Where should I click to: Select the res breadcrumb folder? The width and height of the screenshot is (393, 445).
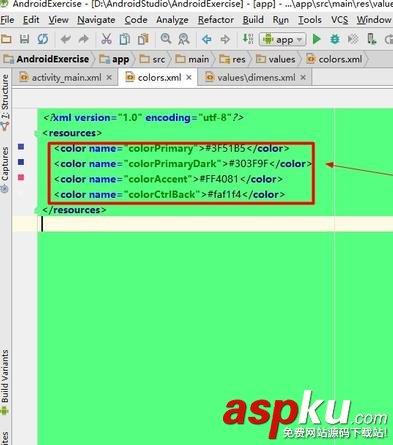click(232, 59)
